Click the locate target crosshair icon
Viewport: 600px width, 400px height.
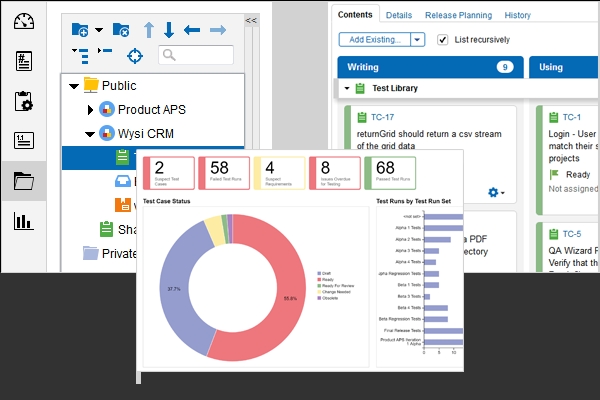134,55
